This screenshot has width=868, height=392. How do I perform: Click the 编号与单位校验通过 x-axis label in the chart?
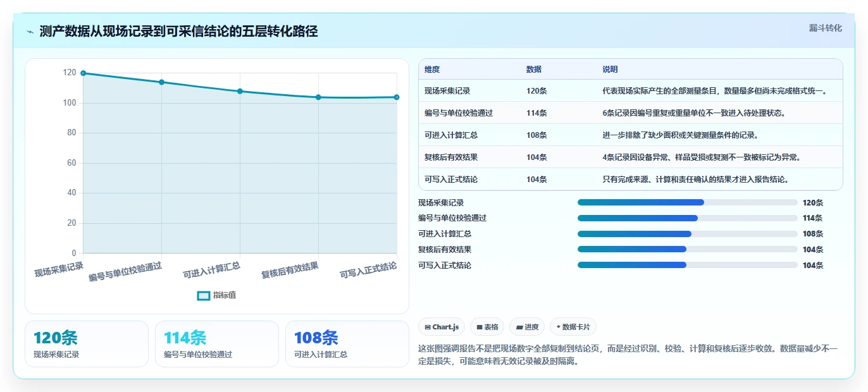coord(125,271)
